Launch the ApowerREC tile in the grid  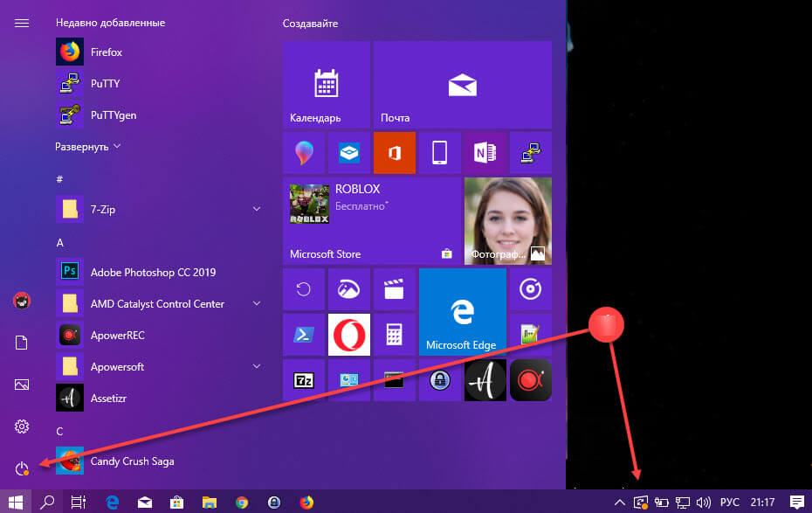pyautogui.click(x=531, y=380)
